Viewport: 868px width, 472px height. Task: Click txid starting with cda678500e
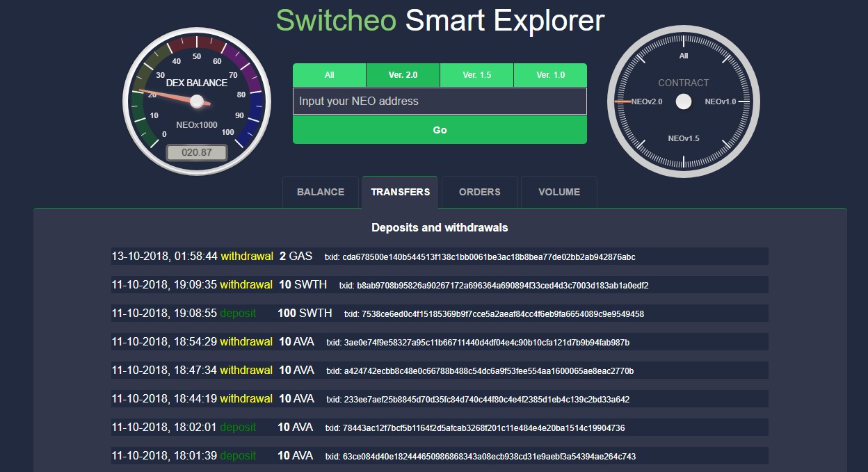[x=480, y=257]
